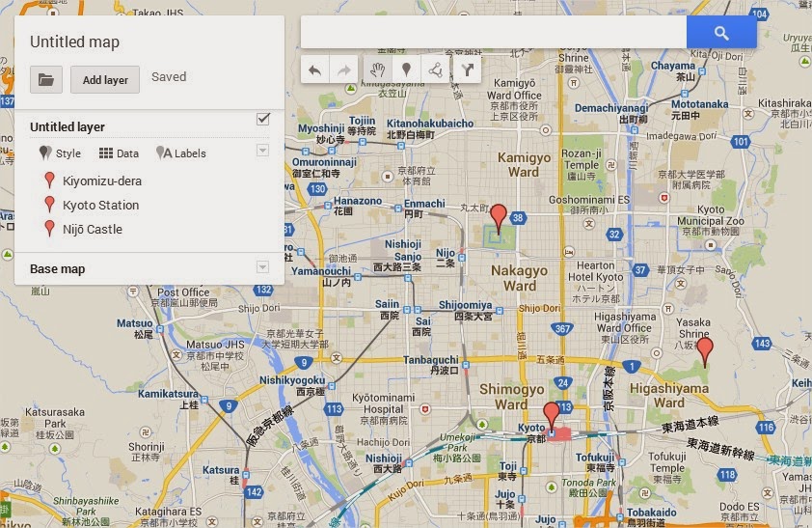The width and height of the screenshot is (812, 528).
Task: Click the route 132 road shield
Action: [263, 291]
